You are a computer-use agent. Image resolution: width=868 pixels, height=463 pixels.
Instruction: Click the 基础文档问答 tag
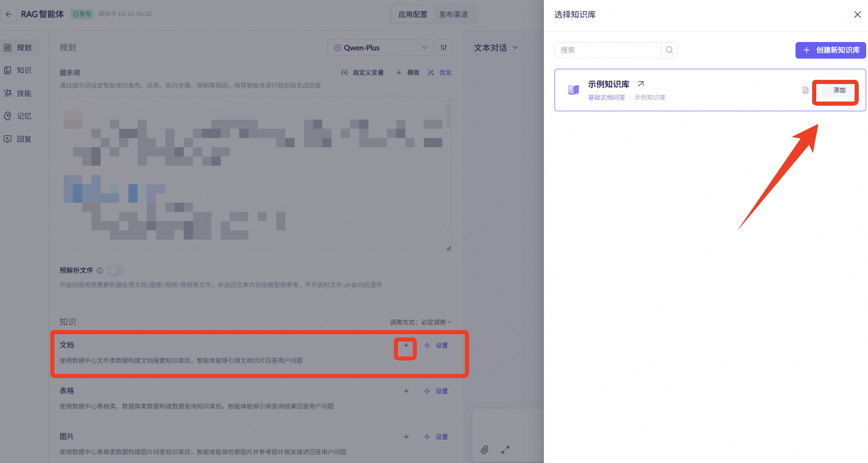606,97
